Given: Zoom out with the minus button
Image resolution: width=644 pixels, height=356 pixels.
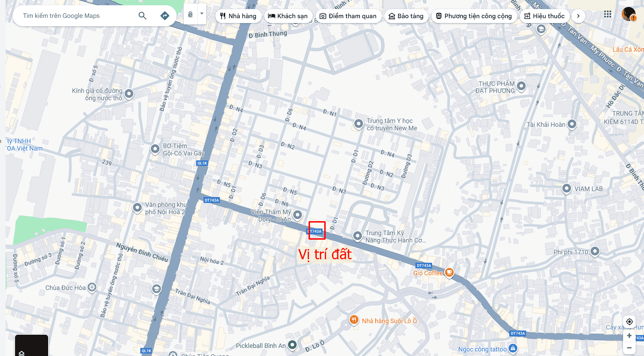Looking at the screenshot, I should tap(629, 348).
